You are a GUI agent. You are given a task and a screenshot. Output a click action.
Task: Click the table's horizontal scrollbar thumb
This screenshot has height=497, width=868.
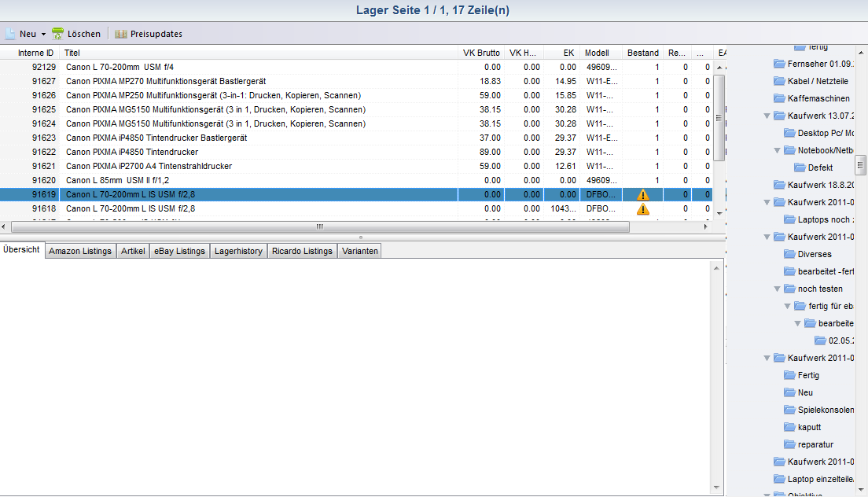point(320,226)
